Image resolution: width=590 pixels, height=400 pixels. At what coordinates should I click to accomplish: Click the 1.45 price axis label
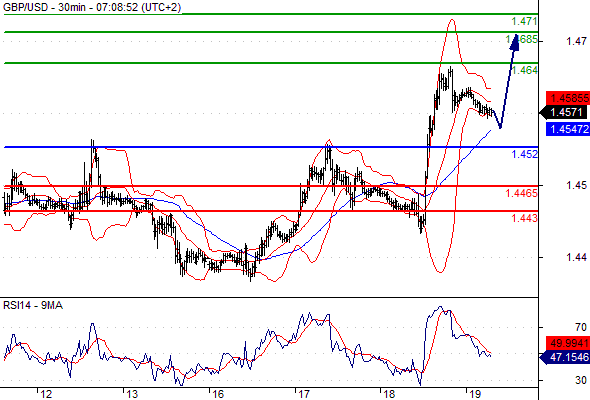pos(576,185)
